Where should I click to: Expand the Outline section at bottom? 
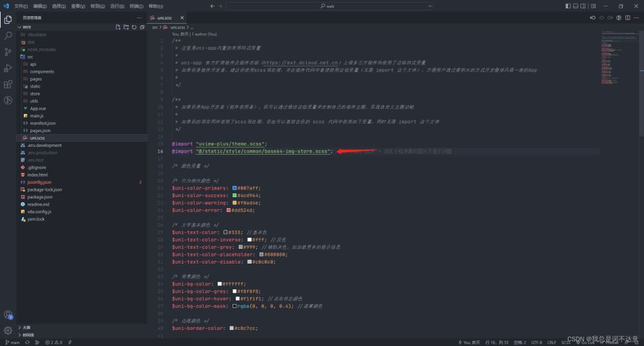point(26,327)
